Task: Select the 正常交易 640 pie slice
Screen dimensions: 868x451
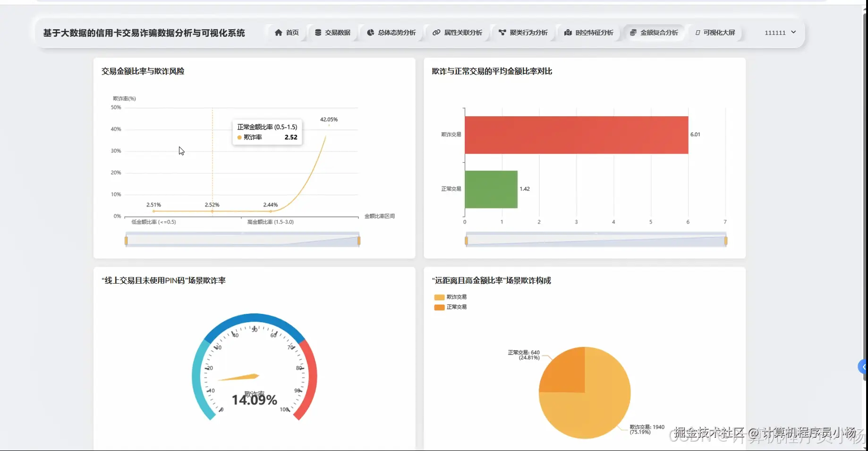Action: click(x=567, y=373)
